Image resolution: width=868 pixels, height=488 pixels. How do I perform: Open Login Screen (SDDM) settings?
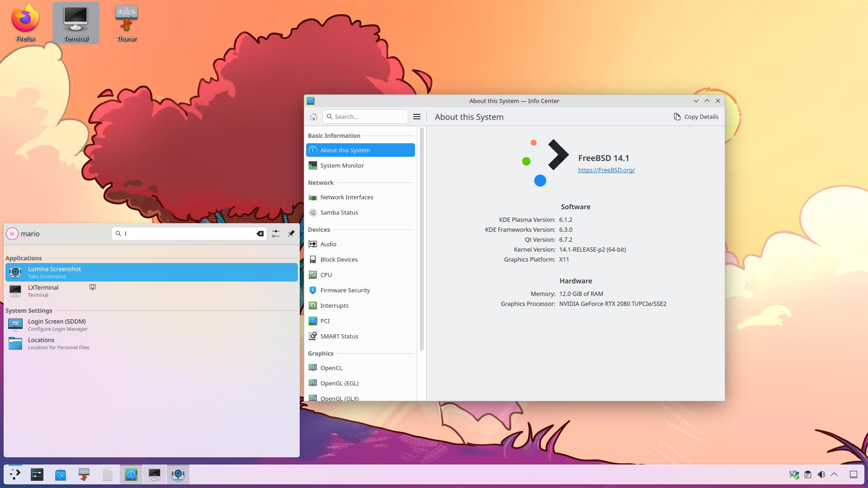pos(151,325)
